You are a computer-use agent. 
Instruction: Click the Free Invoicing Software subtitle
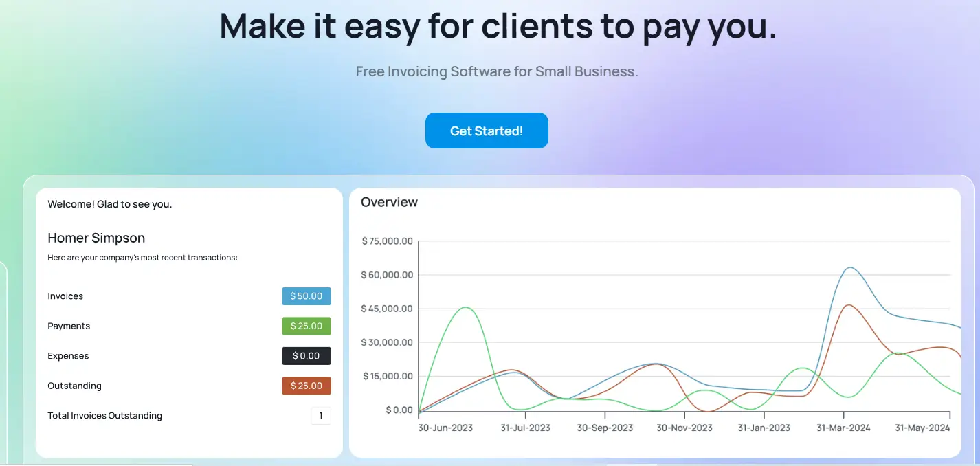tap(497, 71)
